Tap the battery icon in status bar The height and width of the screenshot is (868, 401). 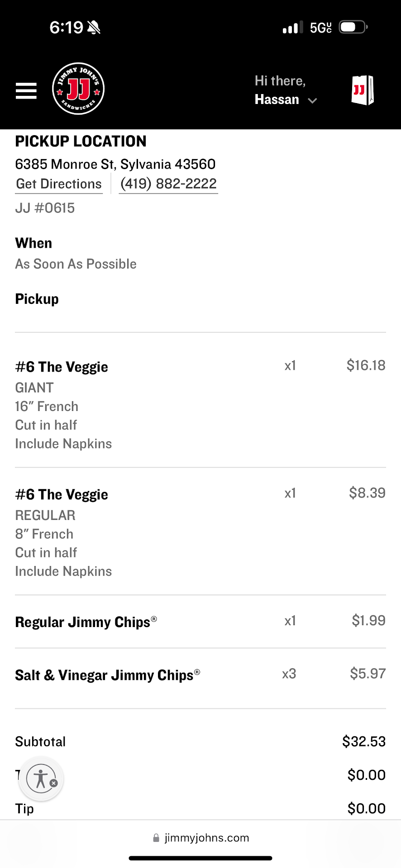click(x=353, y=27)
